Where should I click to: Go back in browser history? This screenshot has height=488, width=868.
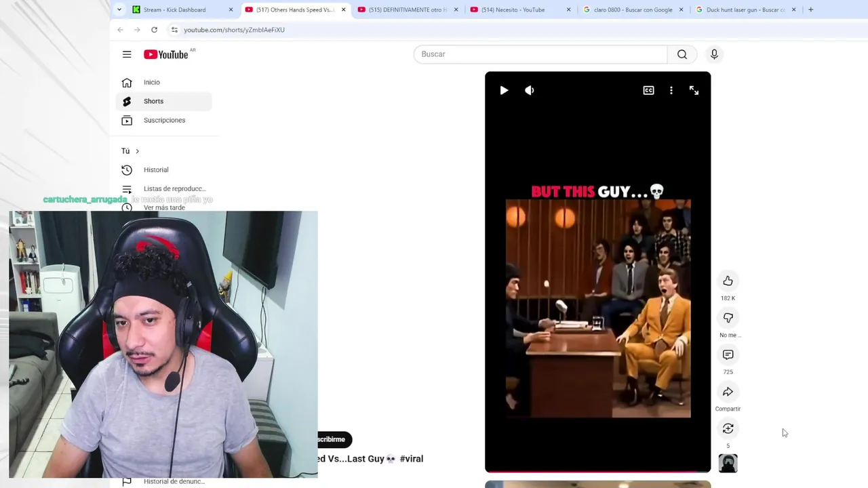pos(120,30)
